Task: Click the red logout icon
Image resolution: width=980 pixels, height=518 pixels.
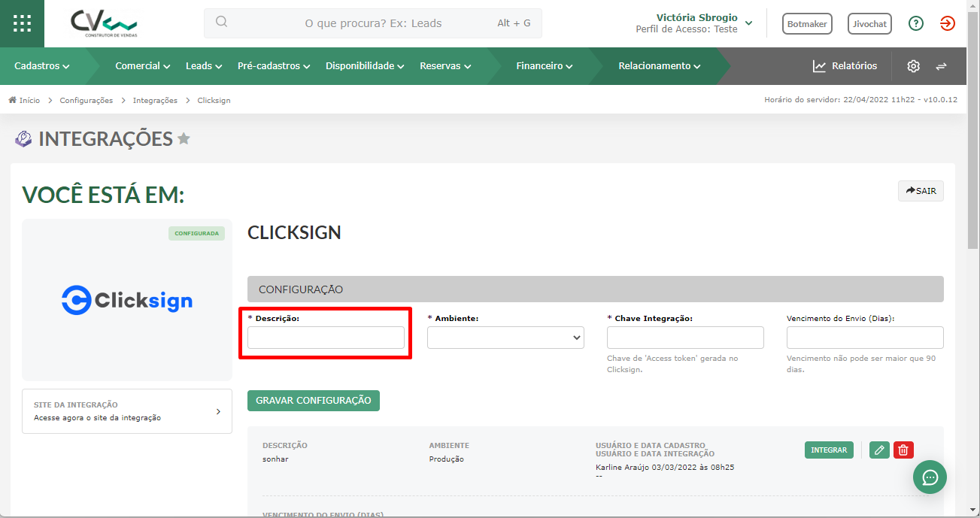Action: (948, 23)
